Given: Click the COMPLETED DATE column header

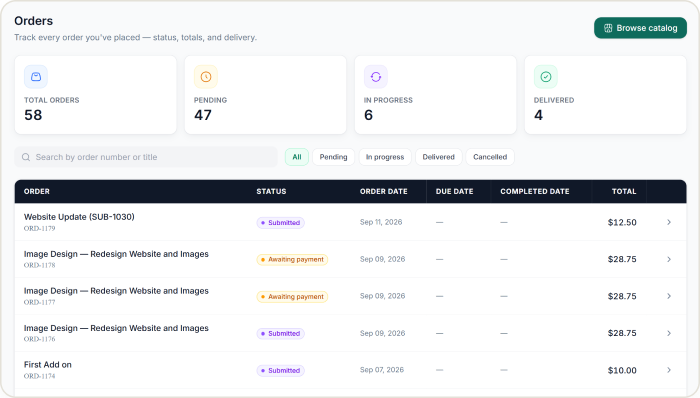Looking at the screenshot, I should pos(535,191).
